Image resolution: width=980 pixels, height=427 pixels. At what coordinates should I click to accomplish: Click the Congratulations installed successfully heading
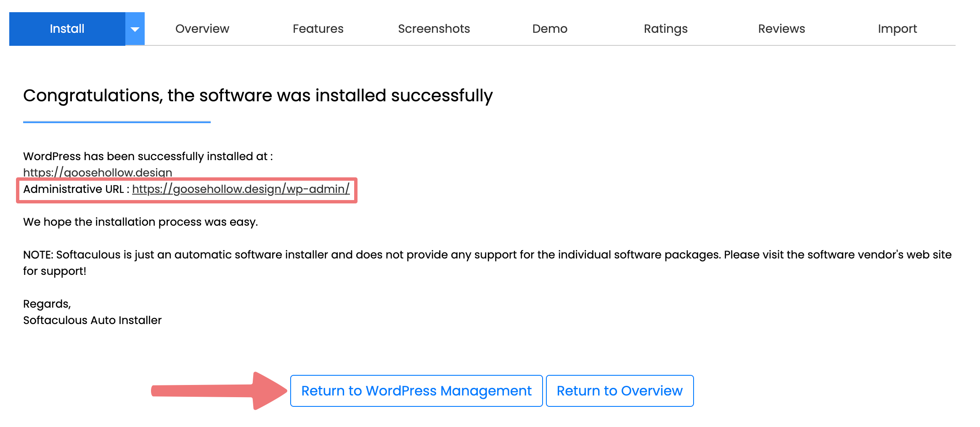click(258, 95)
